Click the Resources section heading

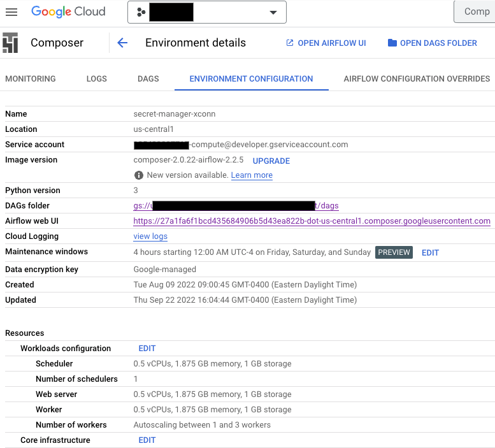click(25, 333)
